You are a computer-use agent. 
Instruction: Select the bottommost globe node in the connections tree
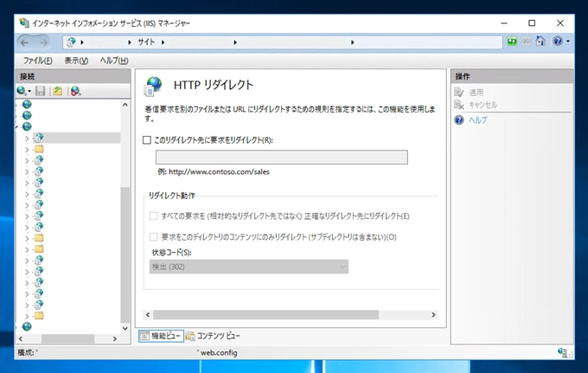pyautogui.click(x=27, y=326)
